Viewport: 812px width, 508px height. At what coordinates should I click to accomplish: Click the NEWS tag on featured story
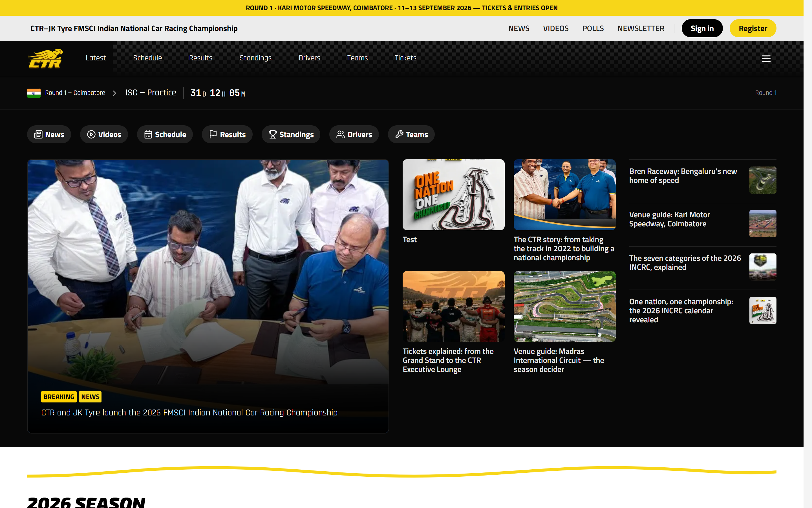click(x=90, y=397)
